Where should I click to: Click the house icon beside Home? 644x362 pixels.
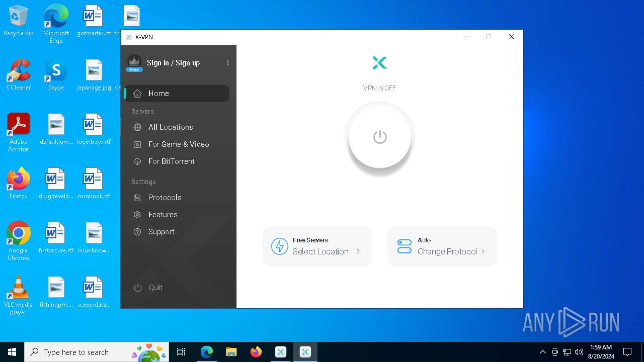click(x=137, y=94)
